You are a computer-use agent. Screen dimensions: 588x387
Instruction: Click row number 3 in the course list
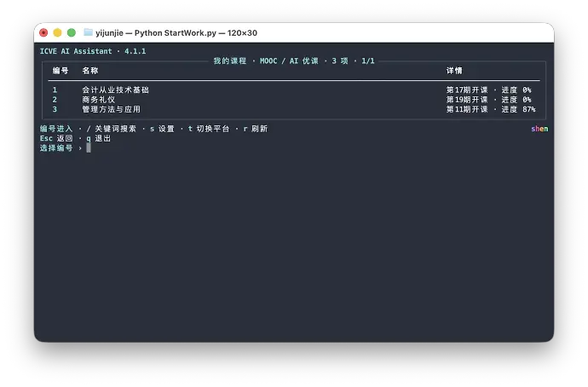(55, 109)
